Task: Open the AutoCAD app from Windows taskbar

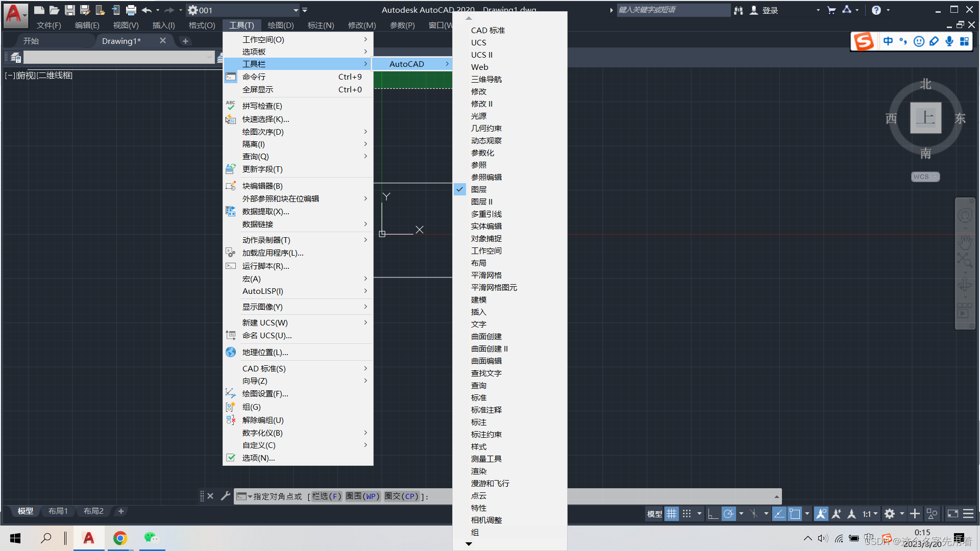Action: [89, 538]
